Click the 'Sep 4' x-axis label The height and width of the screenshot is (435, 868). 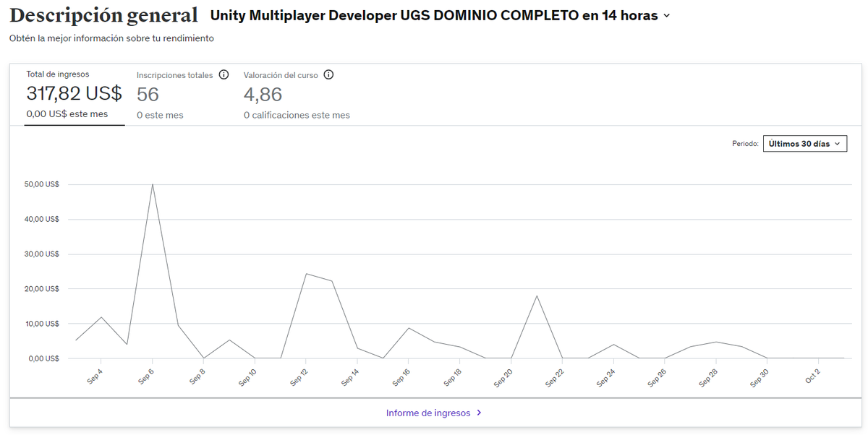pyautogui.click(x=96, y=376)
